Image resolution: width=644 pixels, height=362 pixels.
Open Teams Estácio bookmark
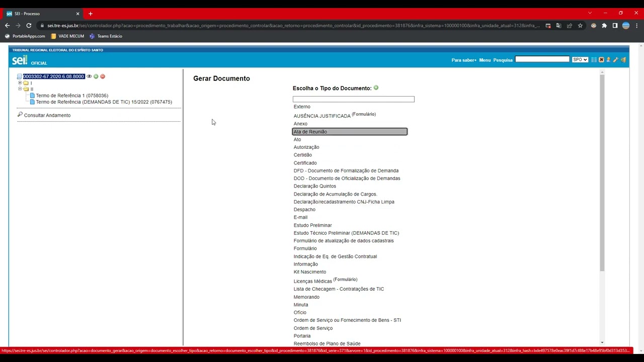pyautogui.click(x=106, y=36)
